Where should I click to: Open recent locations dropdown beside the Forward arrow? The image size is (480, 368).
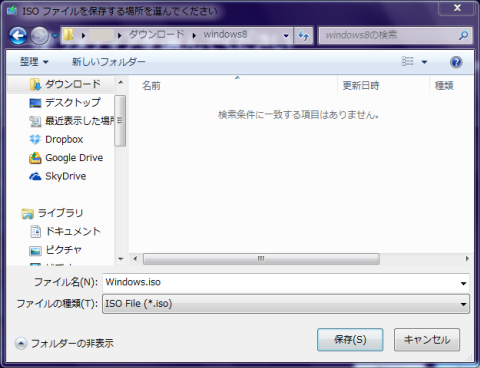pos(55,35)
